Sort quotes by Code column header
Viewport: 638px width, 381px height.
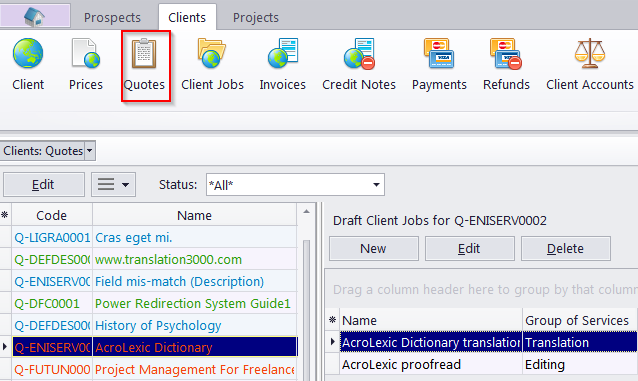(x=52, y=215)
